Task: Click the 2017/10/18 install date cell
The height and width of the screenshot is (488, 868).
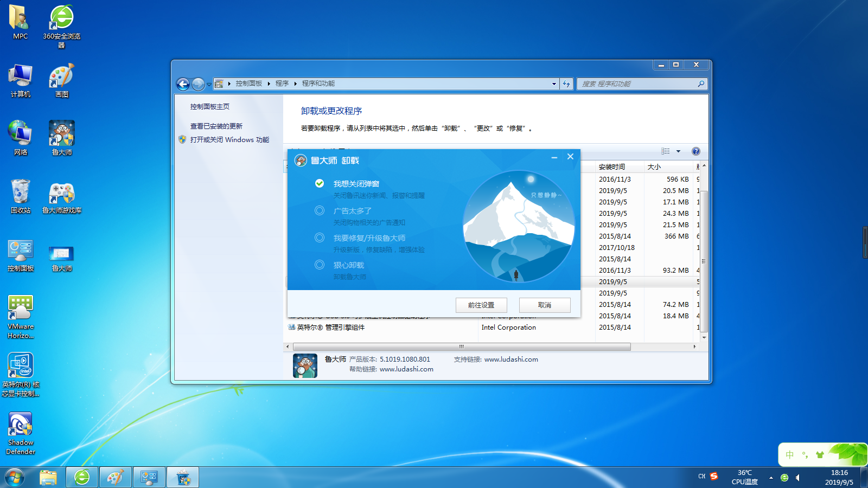Action: [x=617, y=248]
